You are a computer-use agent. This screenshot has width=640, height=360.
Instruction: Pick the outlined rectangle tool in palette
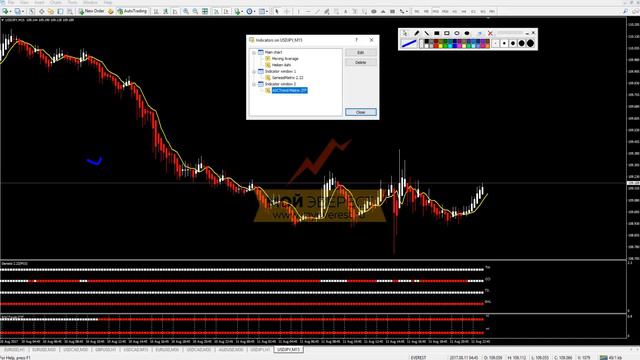[447, 33]
